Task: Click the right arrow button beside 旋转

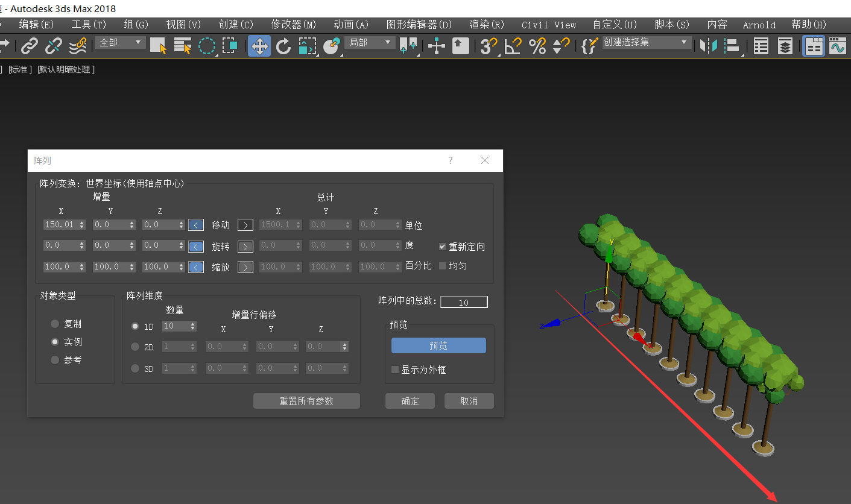Action: [x=245, y=247]
